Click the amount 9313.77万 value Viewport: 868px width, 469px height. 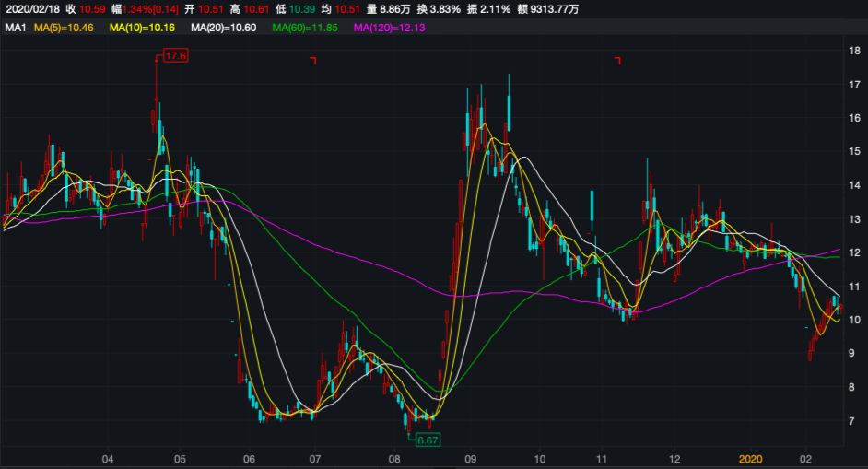click(556, 9)
